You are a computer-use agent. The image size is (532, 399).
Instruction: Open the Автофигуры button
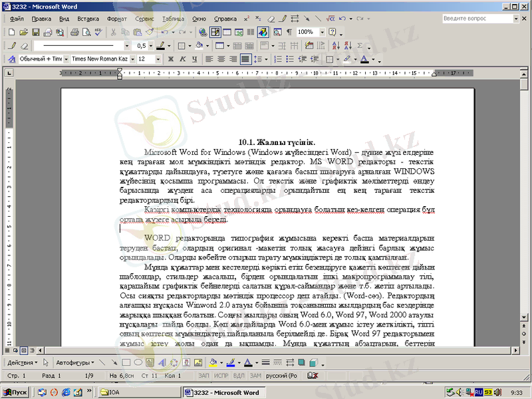coord(74,363)
